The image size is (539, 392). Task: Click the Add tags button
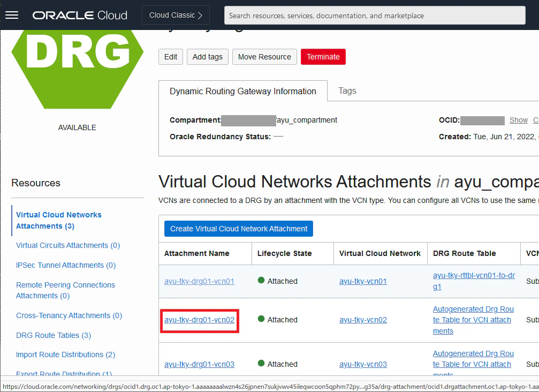pos(208,57)
